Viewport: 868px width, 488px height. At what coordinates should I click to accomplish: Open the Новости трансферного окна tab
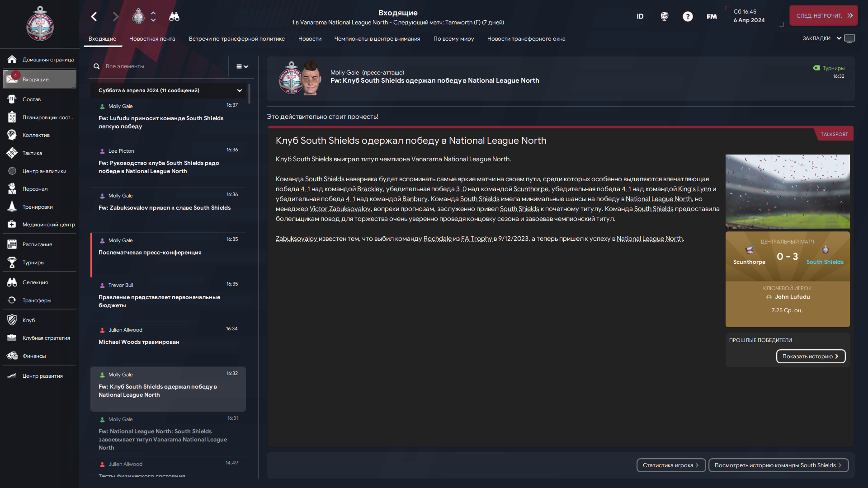pos(526,39)
